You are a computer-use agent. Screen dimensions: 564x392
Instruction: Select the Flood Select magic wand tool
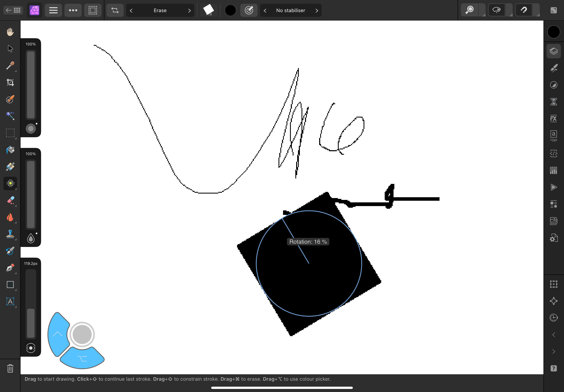tap(10, 116)
